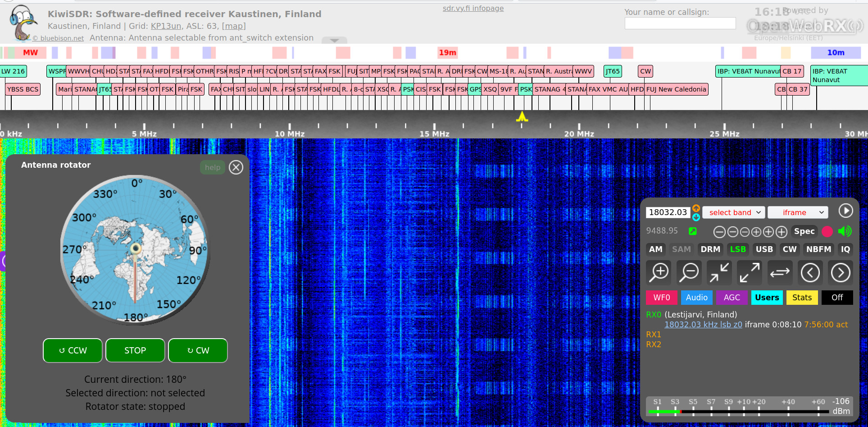Open the sdr.vy.fi infopage link

click(473, 8)
